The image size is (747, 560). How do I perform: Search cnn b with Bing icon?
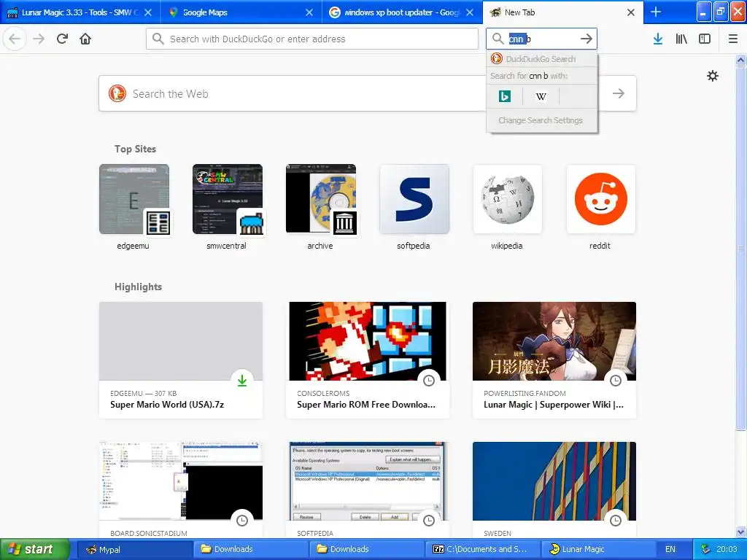[x=505, y=96]
